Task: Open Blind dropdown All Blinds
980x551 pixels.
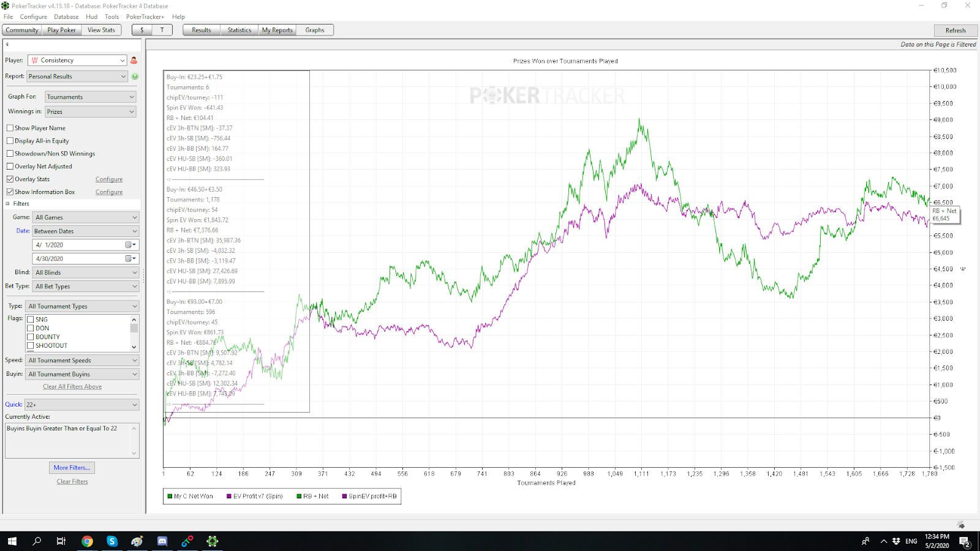Action: 86,272
